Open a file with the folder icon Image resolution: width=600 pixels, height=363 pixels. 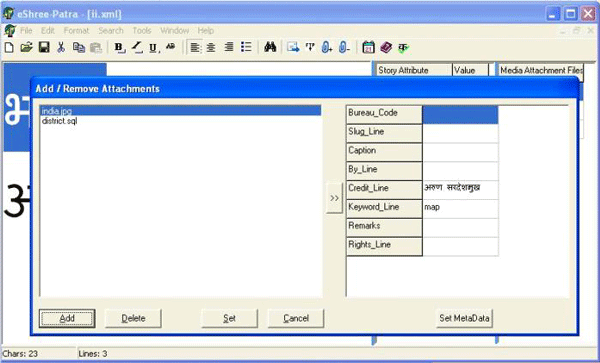[26, 47]
